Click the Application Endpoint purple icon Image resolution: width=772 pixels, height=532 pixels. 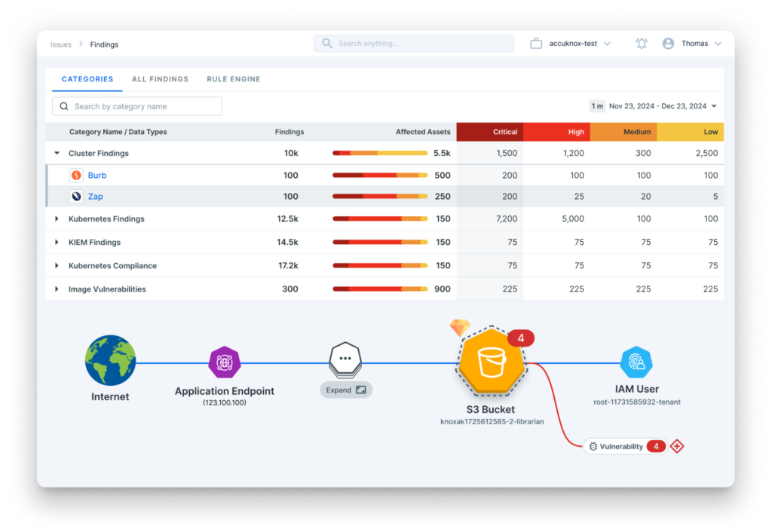pos(224,362)
